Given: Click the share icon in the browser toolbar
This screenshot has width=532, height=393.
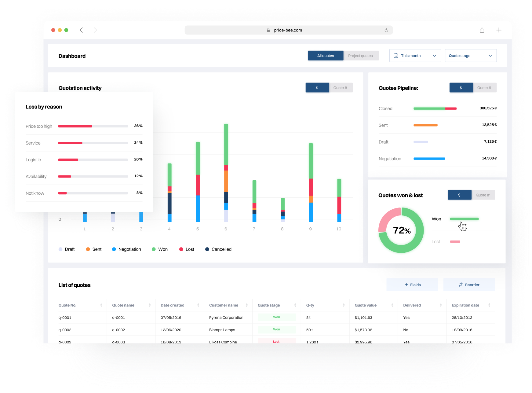Looking at the screenshot, I should 482,30.
